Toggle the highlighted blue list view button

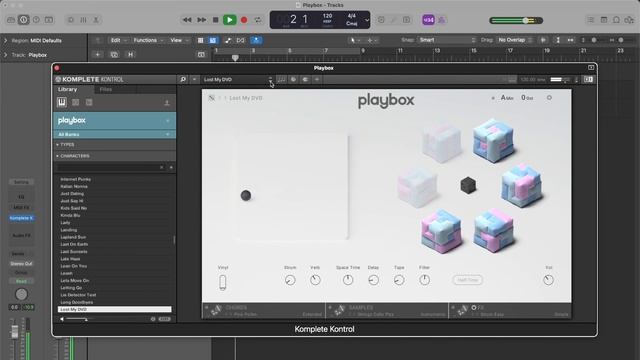213,40
